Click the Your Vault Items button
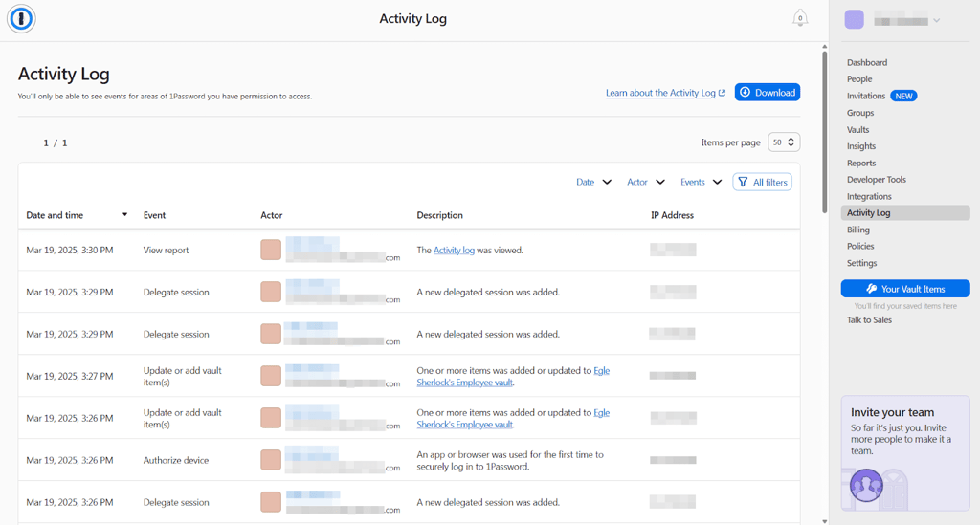Screen dimensions: 980x525 pyautogui.click(x=905, y=289)
